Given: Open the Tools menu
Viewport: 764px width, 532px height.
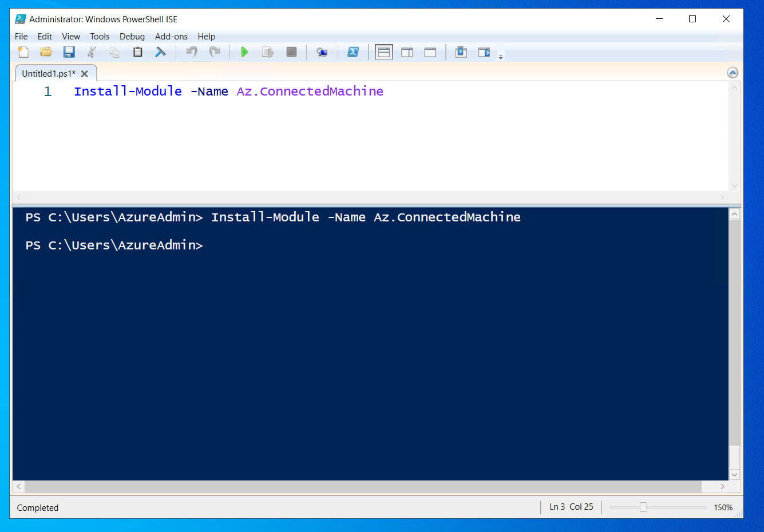Looking at the screenshot, I should tap(100, 36).
